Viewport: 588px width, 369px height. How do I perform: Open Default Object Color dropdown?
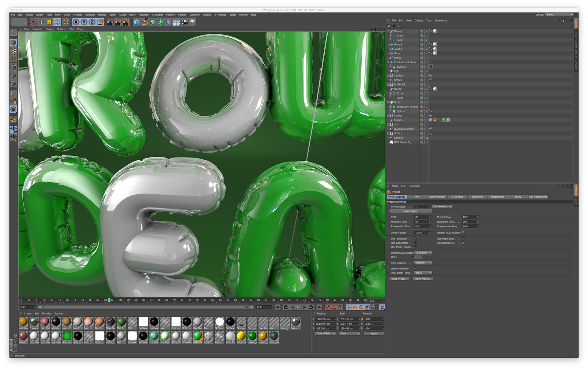[x=423, y=253]
